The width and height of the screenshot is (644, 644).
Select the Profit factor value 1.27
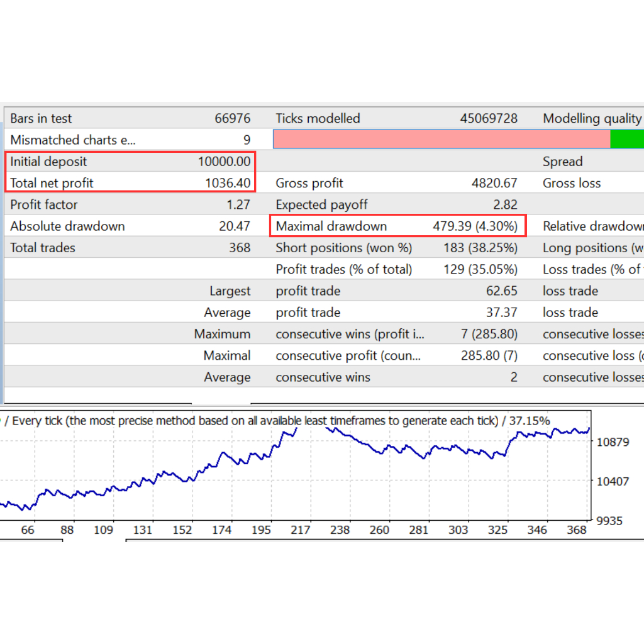point(238,205)
